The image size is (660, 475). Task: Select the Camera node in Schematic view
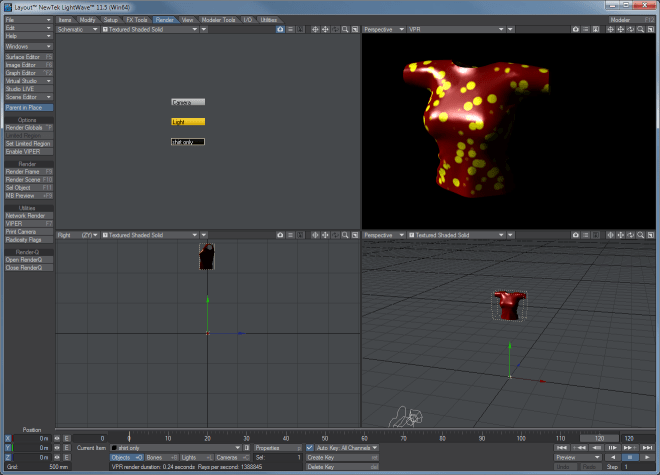pyautogui.click(x=188, y=102)
